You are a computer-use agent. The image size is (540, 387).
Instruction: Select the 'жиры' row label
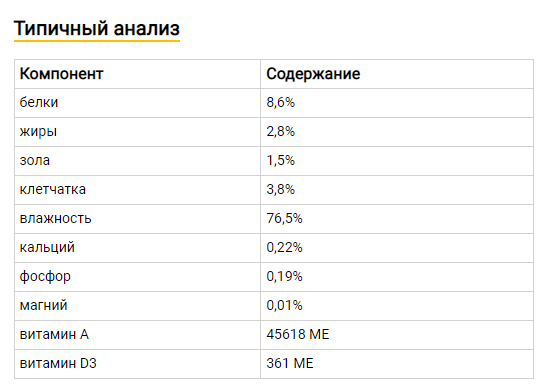point(38,132)
